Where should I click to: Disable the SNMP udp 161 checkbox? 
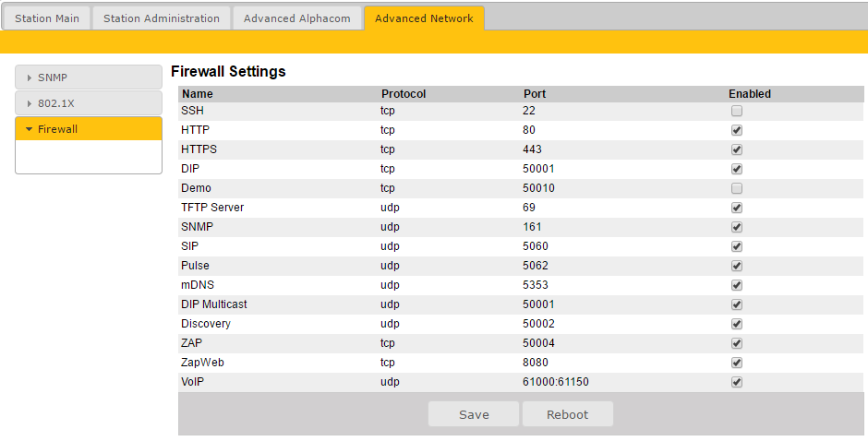(737, 227)
